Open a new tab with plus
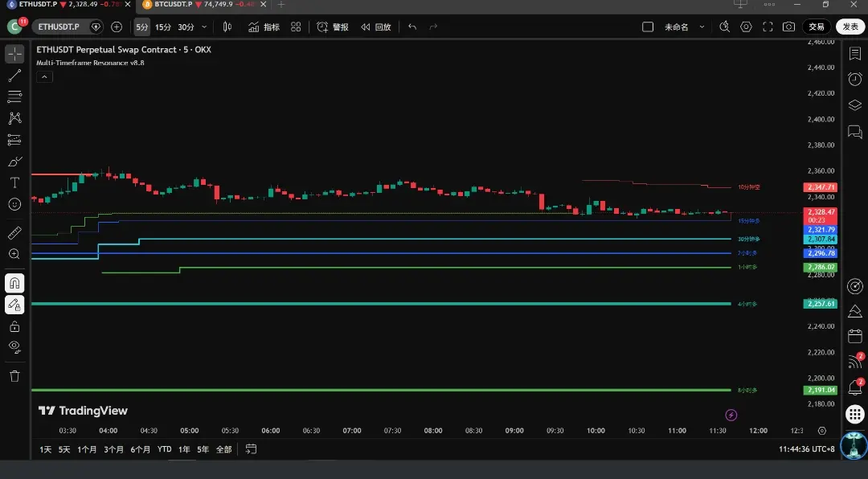The image size is (868, 479). [x=281, y=5]
